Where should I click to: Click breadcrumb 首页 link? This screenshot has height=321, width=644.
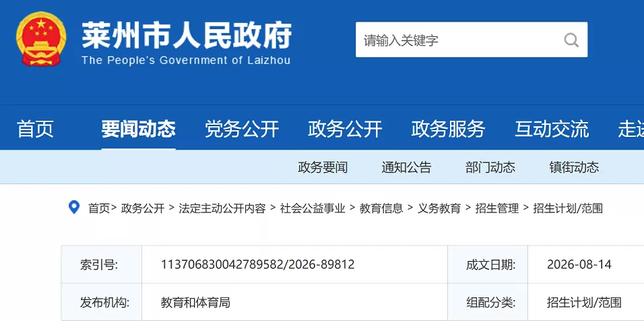click(99, 208)
